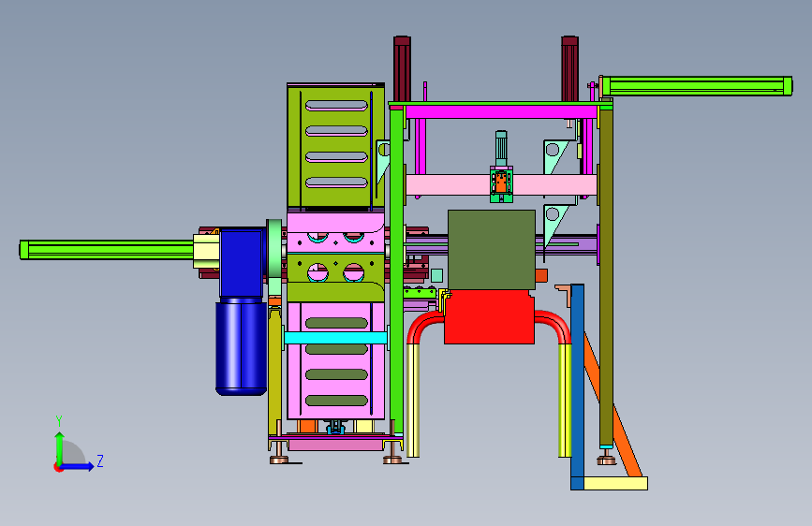Click the red left pipe elbow
The width and height of the screenshot is (812, 526).
coord(424,325)
